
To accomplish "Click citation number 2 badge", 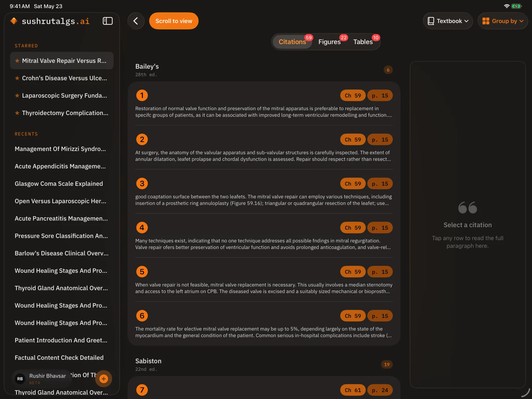I will coord(142,140).
